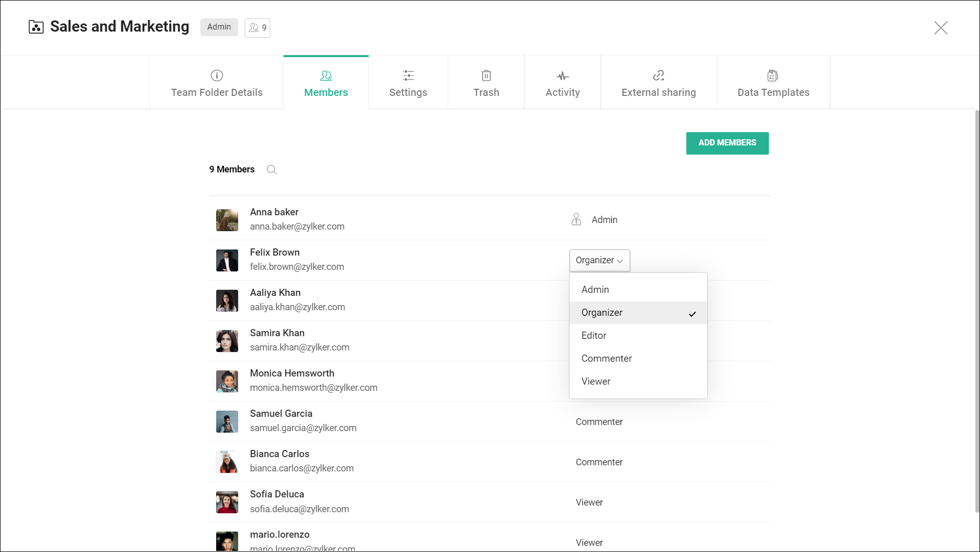Click the search members magnifier icon
This screenshot has height=552, width=980.
(272, 170)
